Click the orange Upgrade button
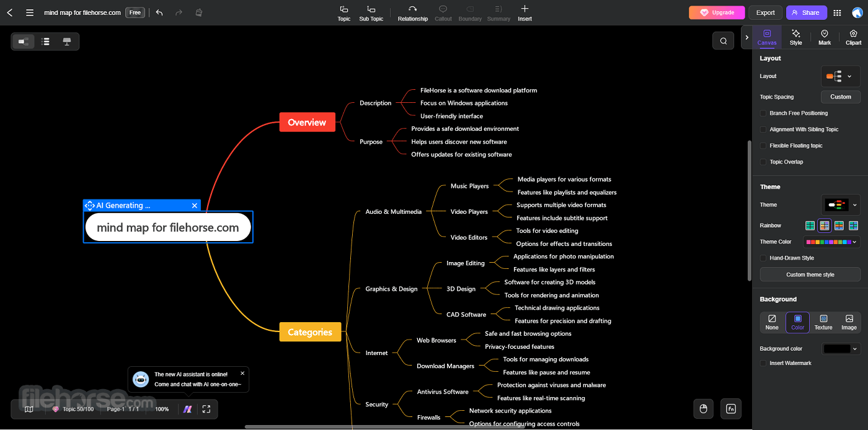This screenshot has height=430, width=868. click(717, 12)
